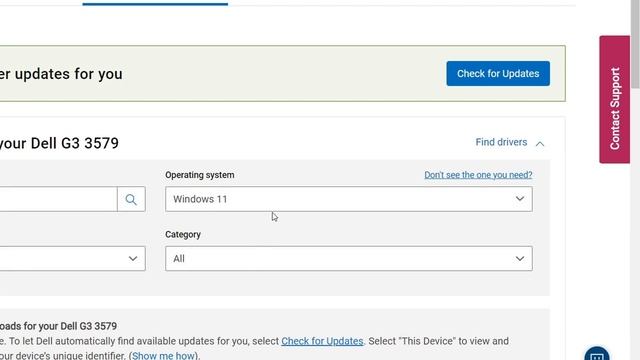Expand the dropdown left of Category
The height and width of the screenshot is (360, 640).
[x=73, y=258]
